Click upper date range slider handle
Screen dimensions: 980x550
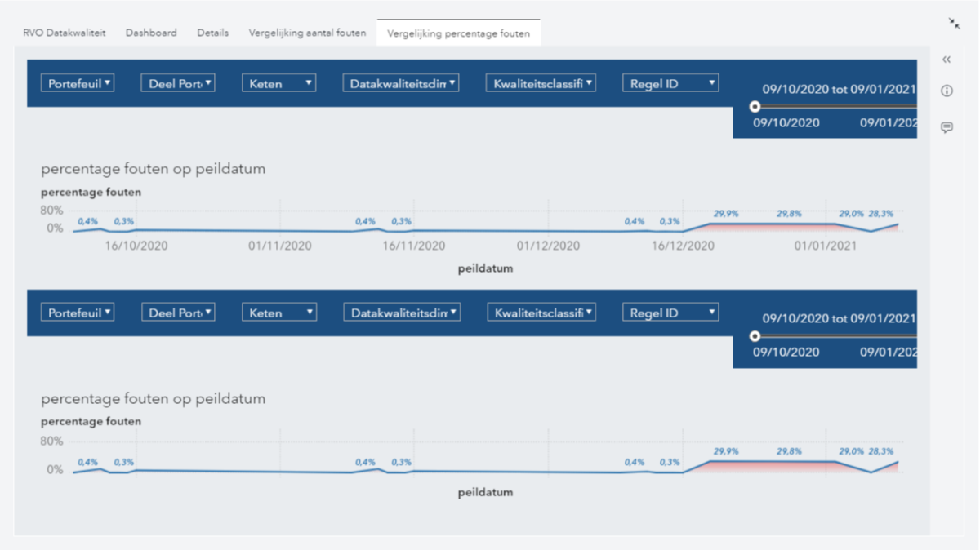coord(755,106)
